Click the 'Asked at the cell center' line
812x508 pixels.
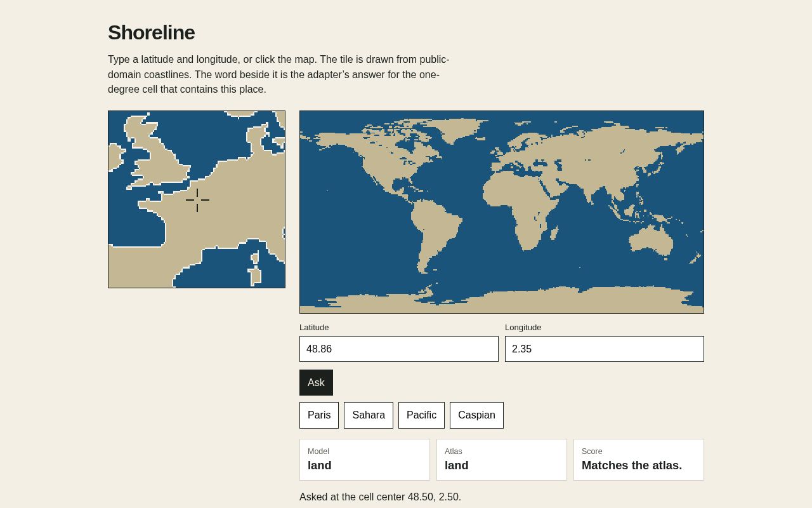[x=380, y=497]
